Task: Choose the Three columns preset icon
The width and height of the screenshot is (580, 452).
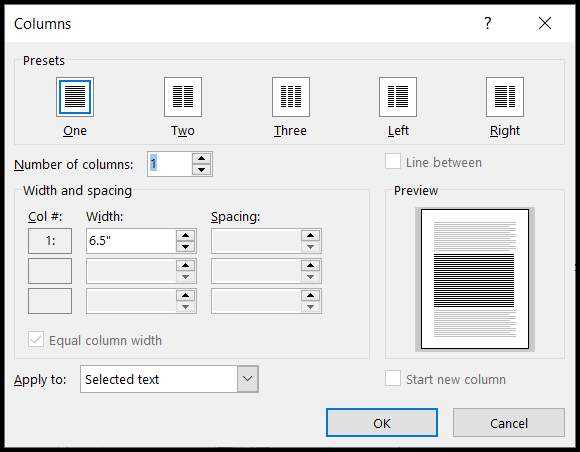Action: (291, 97)
